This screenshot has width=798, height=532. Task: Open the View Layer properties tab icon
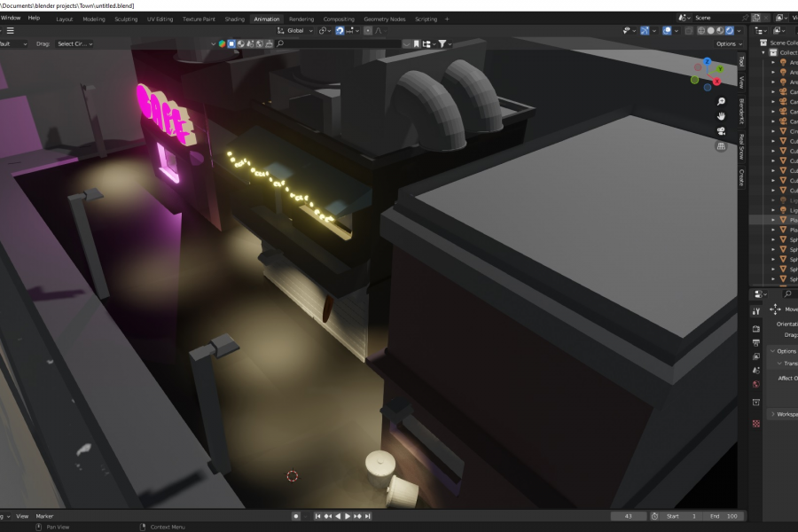click(x=755, y=356)
